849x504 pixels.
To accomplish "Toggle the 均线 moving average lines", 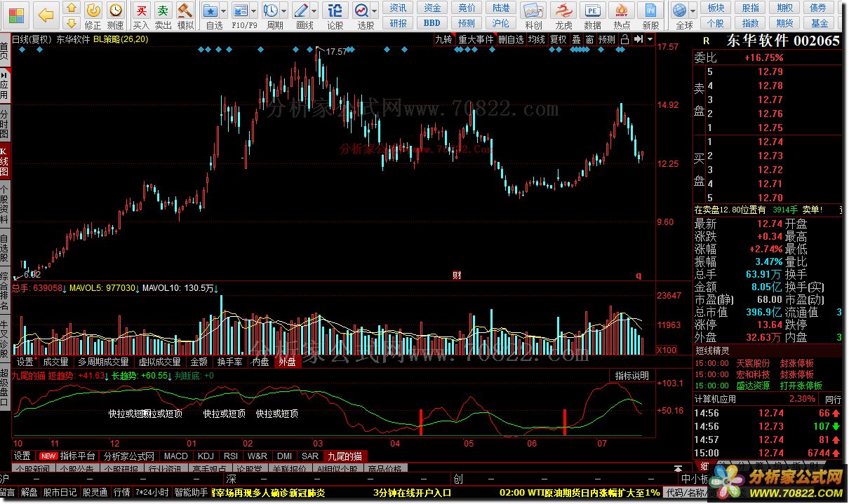I will [x=537, y=39].
